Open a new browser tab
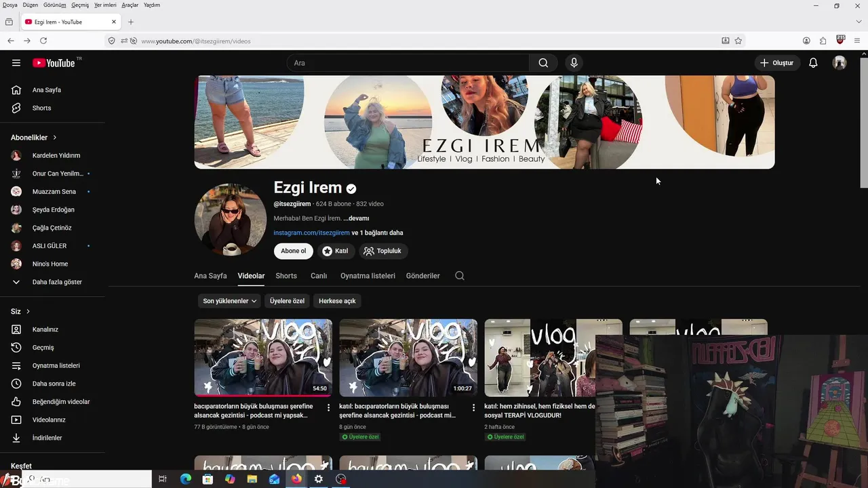The height and width of the screenshot is (488, 868). (x=131, y=22)
